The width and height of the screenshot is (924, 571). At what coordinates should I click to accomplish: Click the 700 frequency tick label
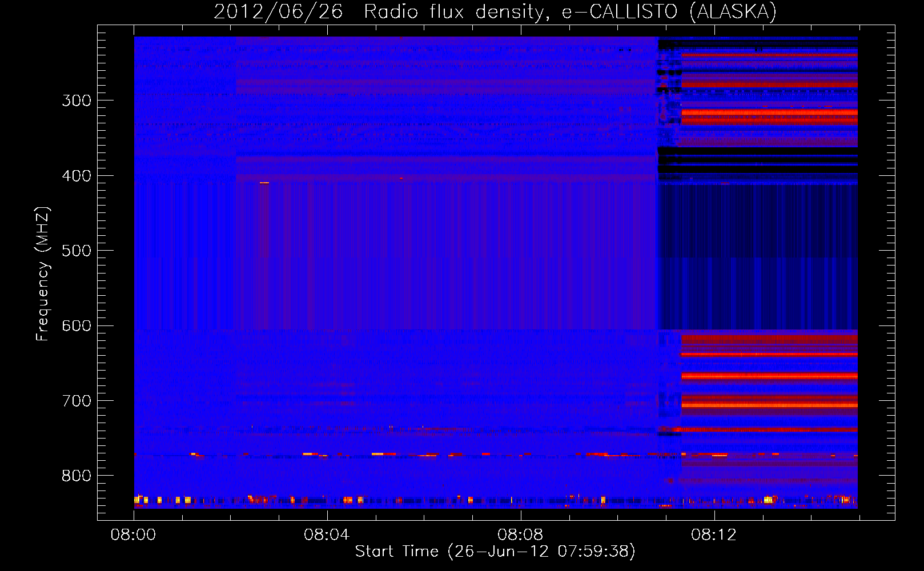click(x=77, y=401)
